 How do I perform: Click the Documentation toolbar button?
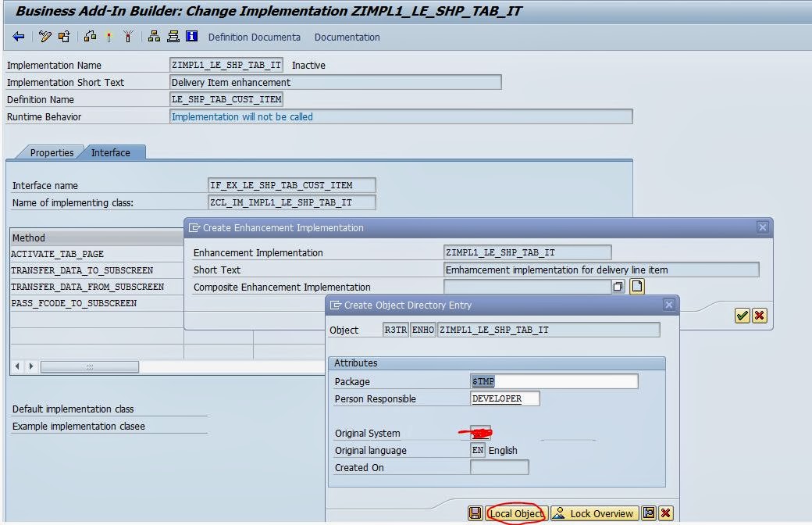point(347,37)
